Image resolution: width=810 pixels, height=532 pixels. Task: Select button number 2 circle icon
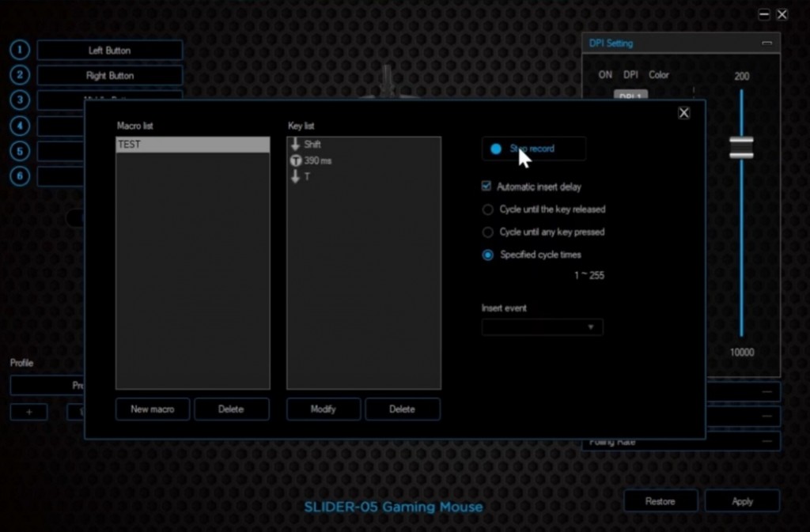tap(20, 75)
